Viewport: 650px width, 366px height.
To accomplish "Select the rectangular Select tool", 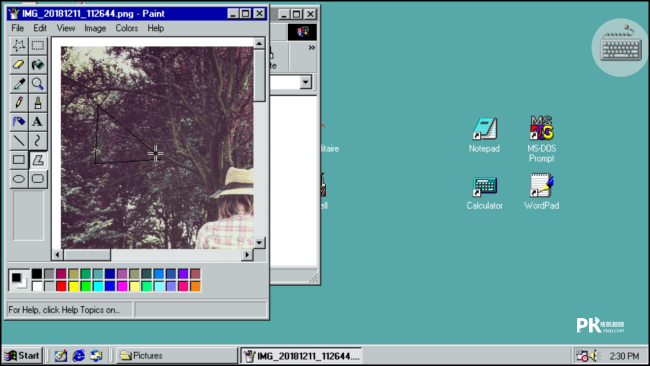I will (38, 45).
